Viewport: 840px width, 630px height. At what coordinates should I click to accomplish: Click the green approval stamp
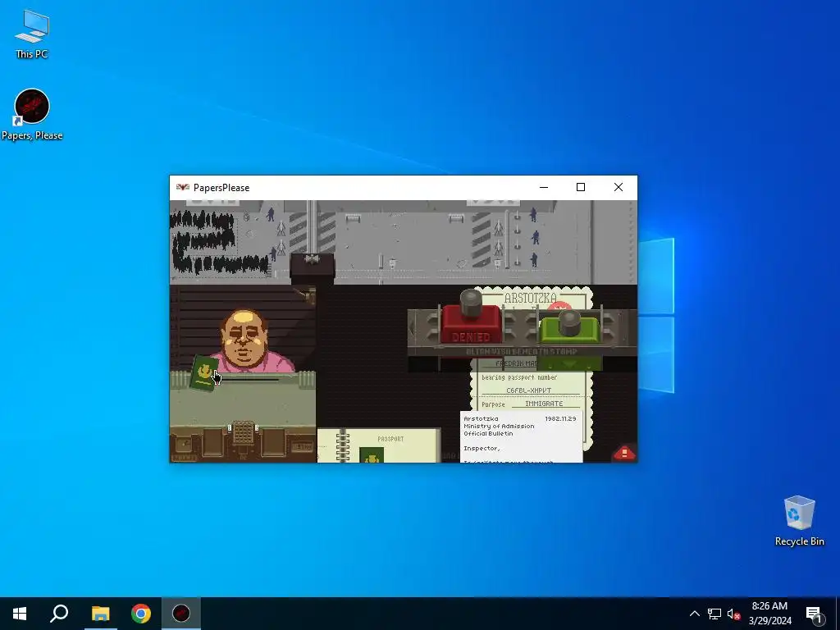pyautogui.click(x=569, y=326)
